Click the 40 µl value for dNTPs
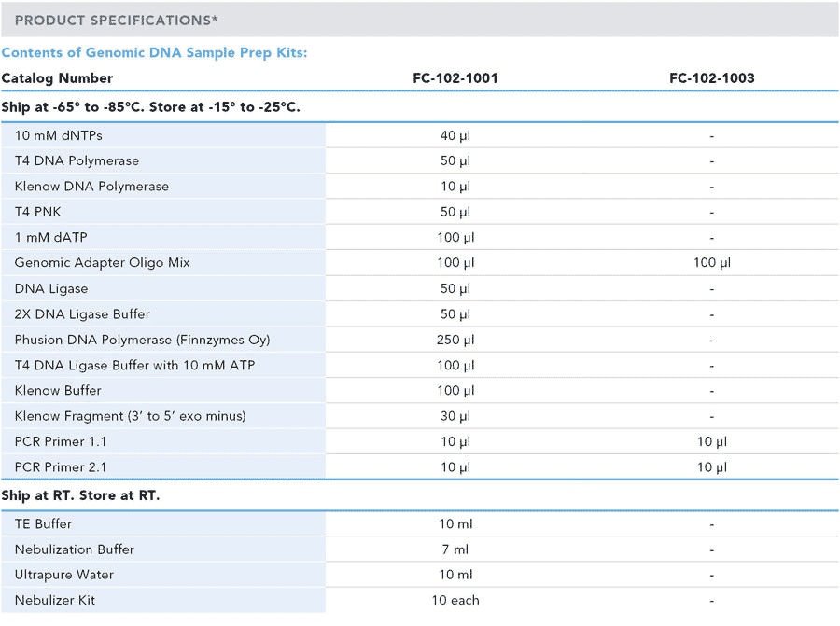Viewport: 840px width, 626px height. pos(455,135)
